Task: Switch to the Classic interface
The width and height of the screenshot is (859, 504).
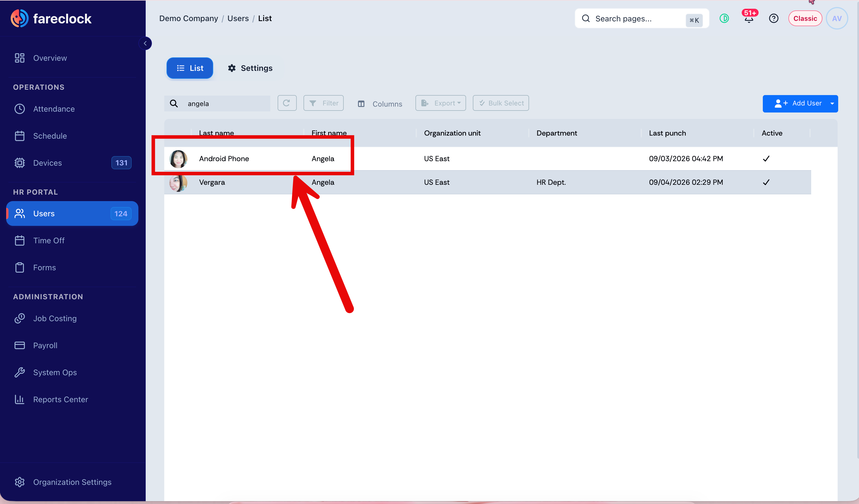Action: click(805, 18)
